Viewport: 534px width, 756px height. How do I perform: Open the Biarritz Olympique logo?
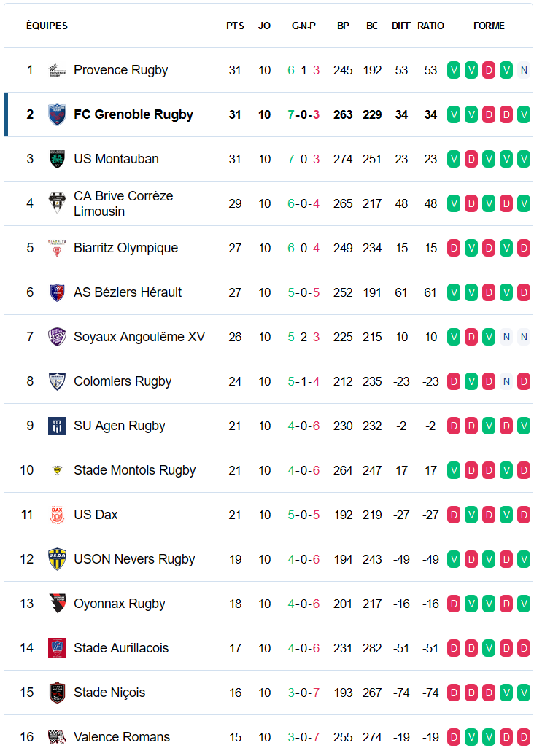click(57, 248)
